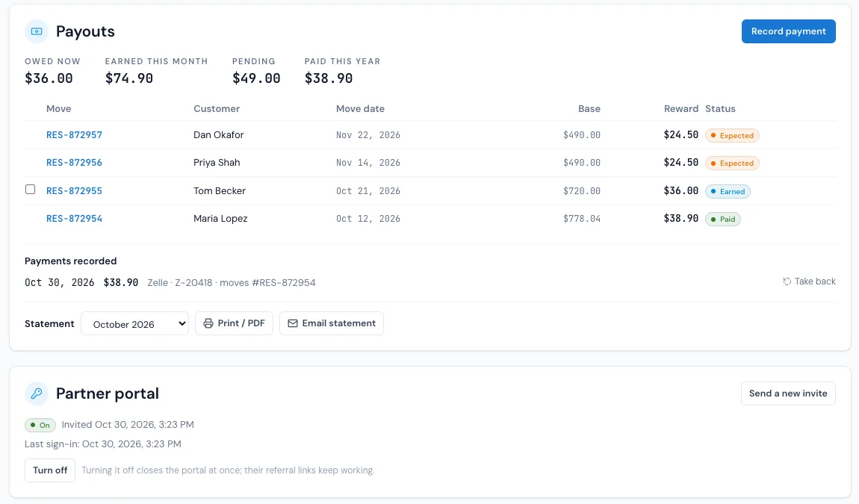The image size is (859, 504).
Task: Tick the checkbox for RES-872955
Action: pyautogui.click(x=30, y=190)
